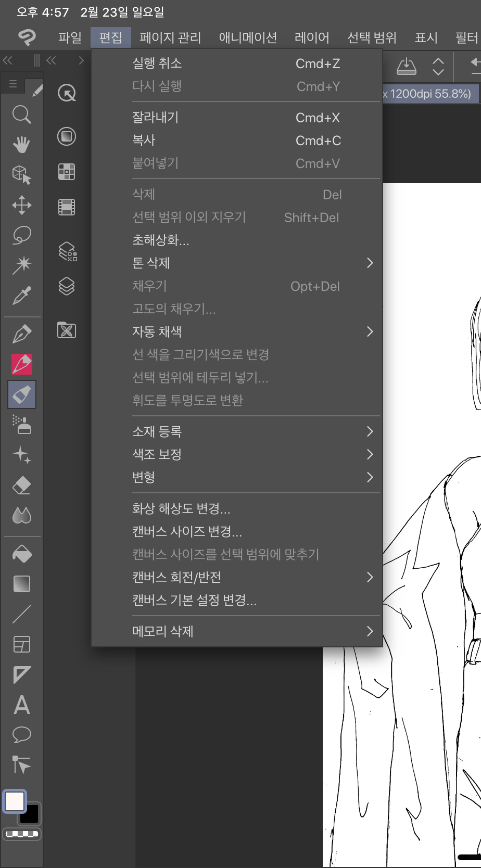This screenshot has width=481, height=868.
Task: Select the Frame Border tool
Action: pyautogui.click(x=21, y=644)
